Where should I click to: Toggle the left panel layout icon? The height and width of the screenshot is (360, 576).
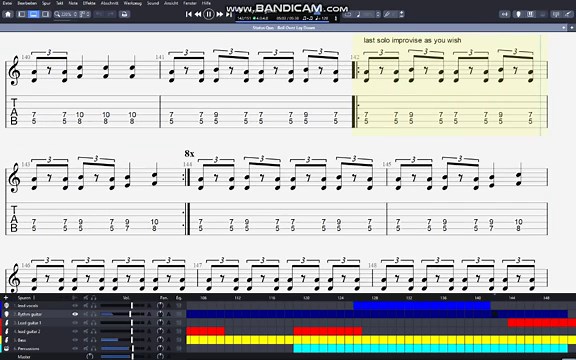(x=22, y=14)
